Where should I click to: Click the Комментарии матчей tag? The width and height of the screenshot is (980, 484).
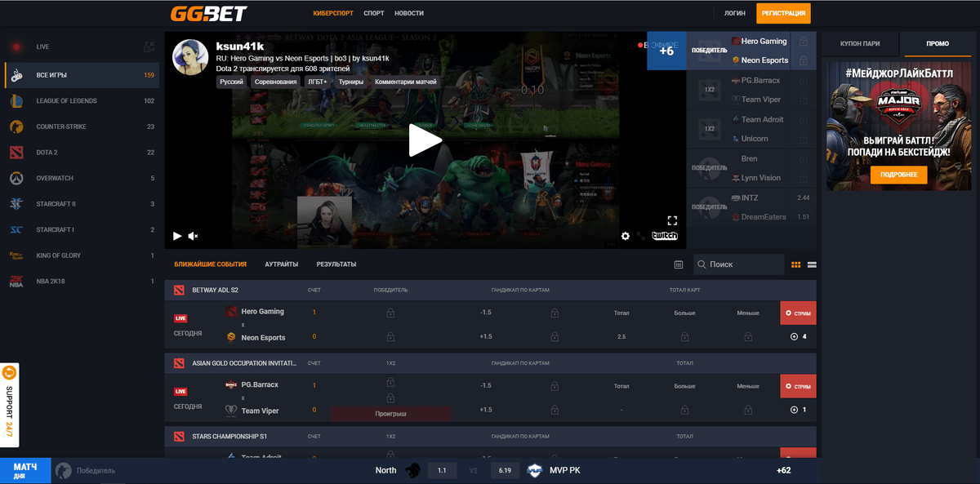(406, 82)
